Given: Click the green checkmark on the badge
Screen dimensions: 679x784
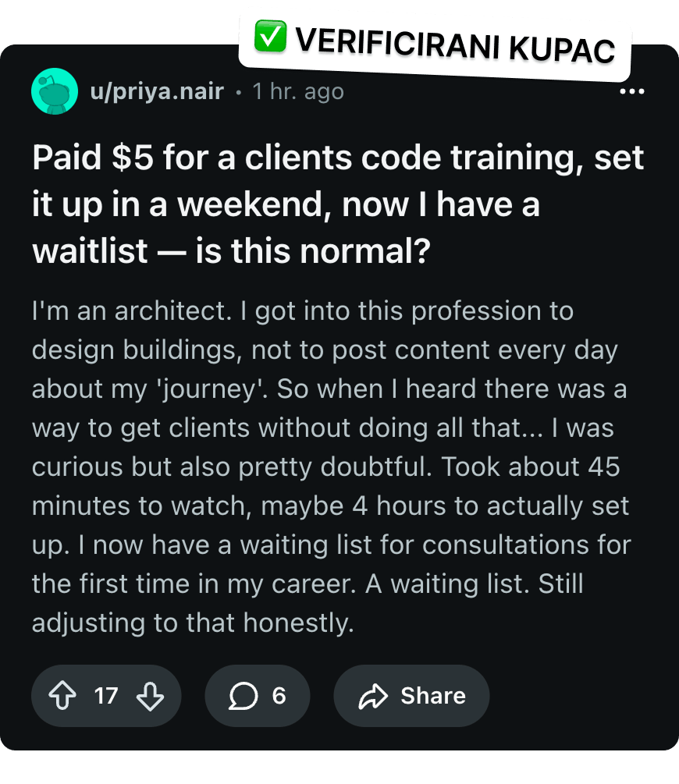Looking at the screenshot, I should [x=270, y=37].
